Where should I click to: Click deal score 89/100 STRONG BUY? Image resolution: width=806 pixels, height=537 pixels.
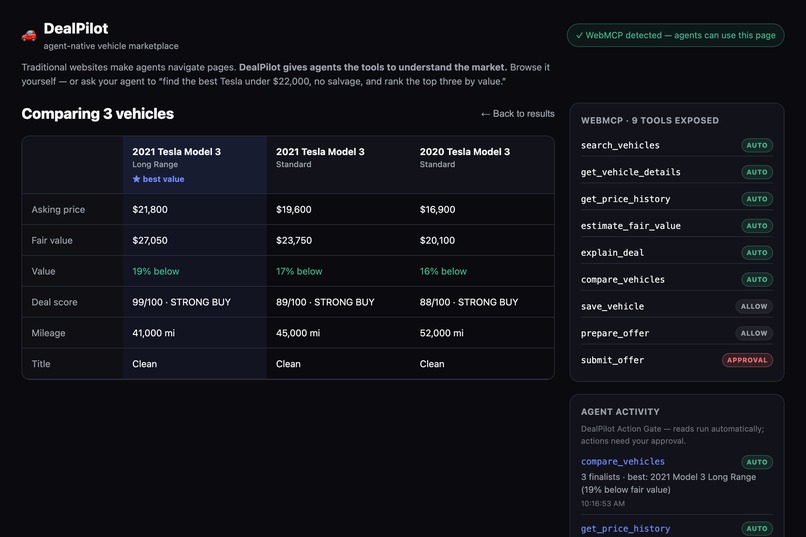point(325,302)
